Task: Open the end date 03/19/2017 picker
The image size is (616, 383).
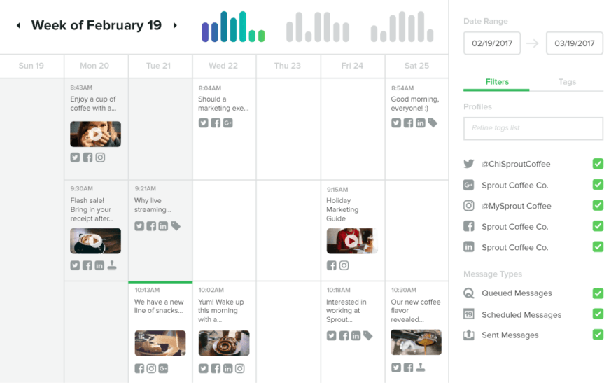Action: (x=574, y=43)
